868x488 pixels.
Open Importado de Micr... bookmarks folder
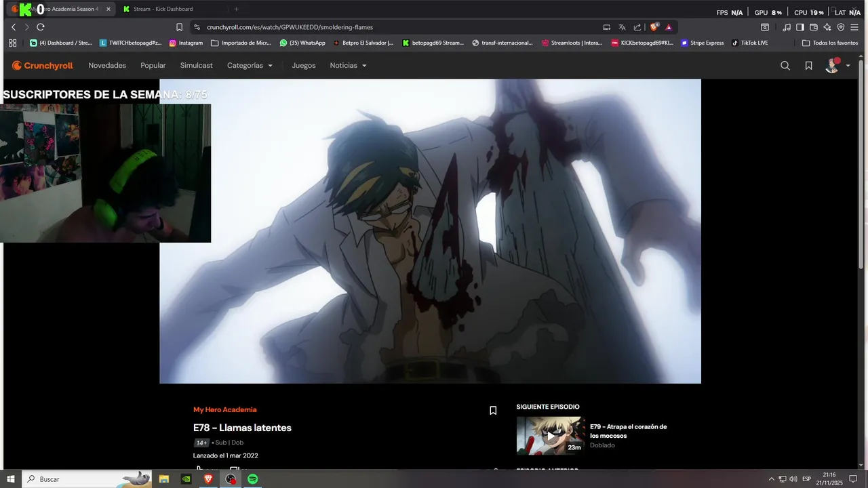241,43
